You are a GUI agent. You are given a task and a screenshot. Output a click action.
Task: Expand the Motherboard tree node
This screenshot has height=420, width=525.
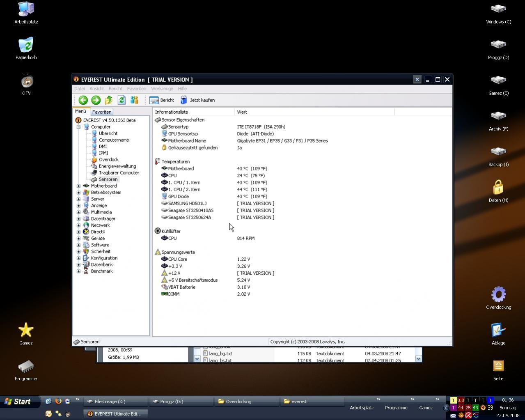[x=78, y=186]
